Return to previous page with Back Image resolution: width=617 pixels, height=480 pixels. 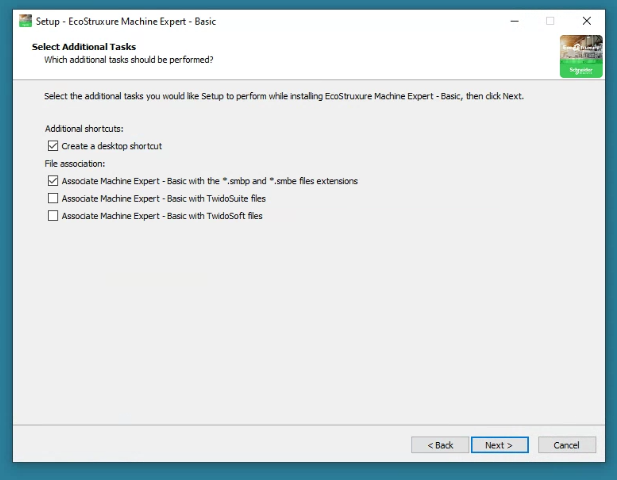[440, 445]
